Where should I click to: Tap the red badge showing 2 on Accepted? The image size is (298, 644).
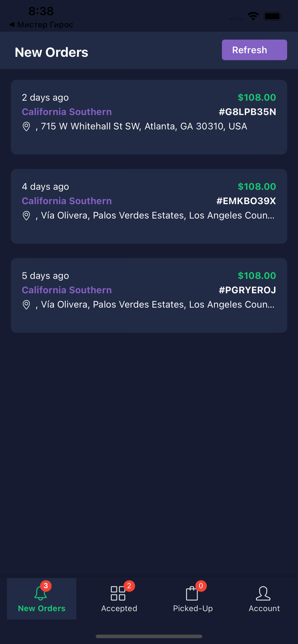click(x=129, y=586)
